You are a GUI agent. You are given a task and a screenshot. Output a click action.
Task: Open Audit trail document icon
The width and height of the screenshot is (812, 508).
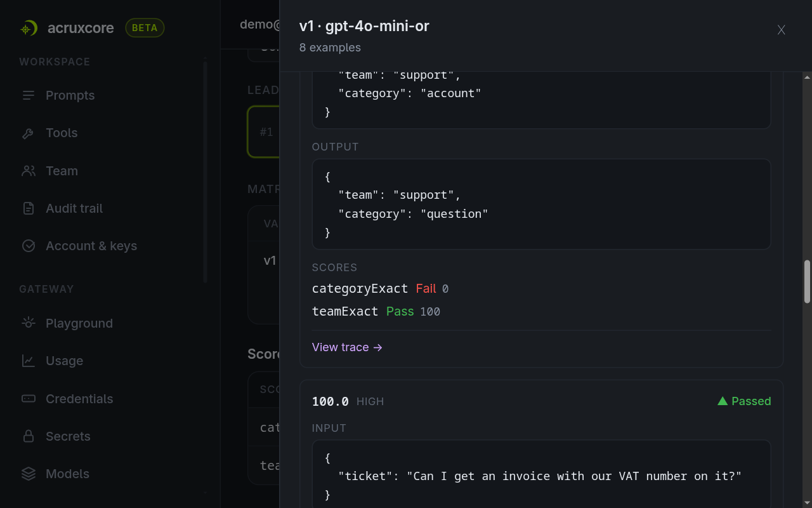pos(29,208)
